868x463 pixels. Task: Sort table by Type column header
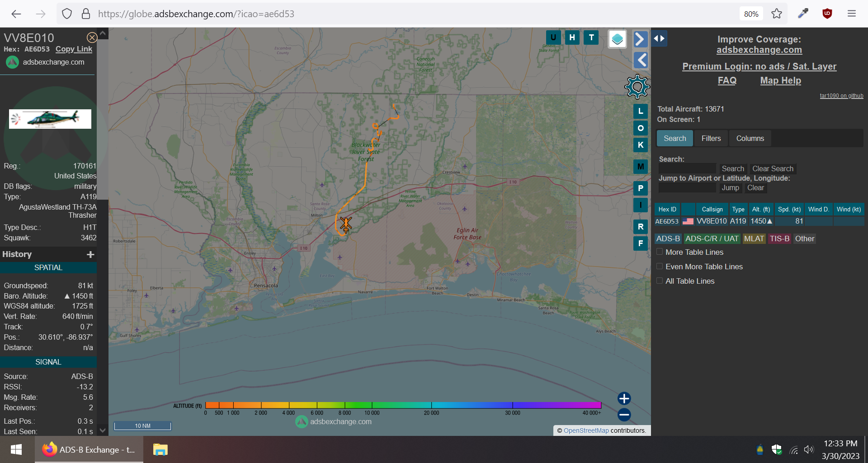point(738,210)
